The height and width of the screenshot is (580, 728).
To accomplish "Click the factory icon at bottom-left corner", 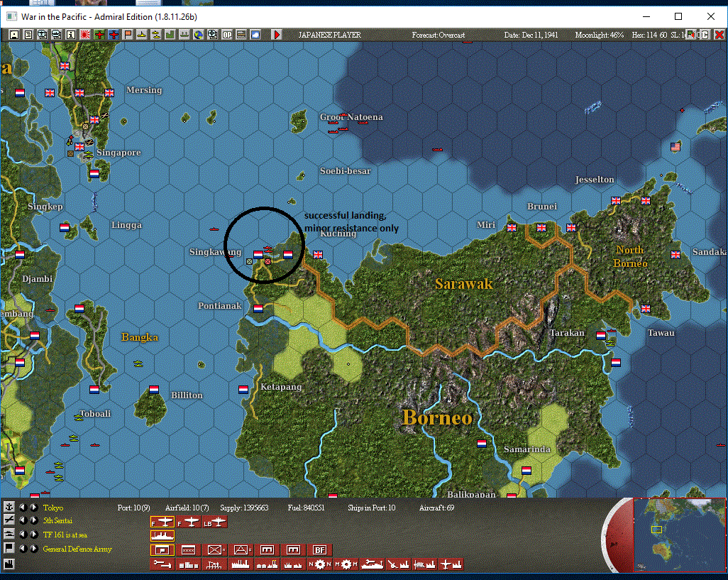I will pyautogui.click(x=9, y=564).
